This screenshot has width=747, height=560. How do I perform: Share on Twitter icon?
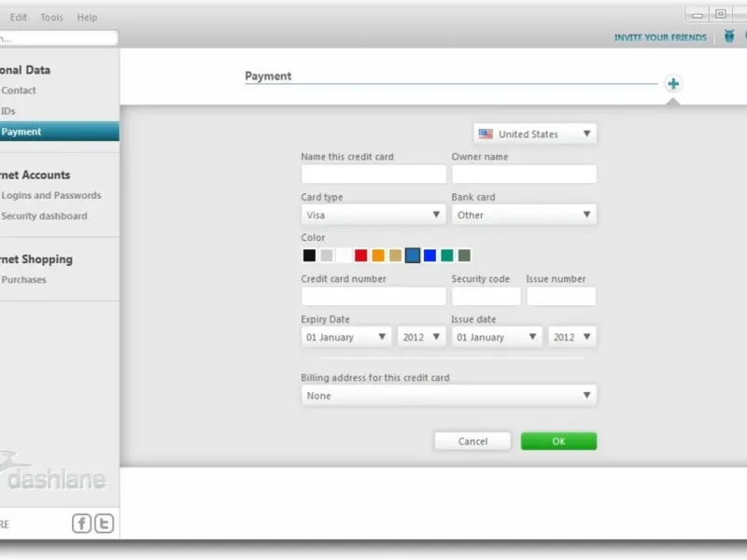click(104, 524)
